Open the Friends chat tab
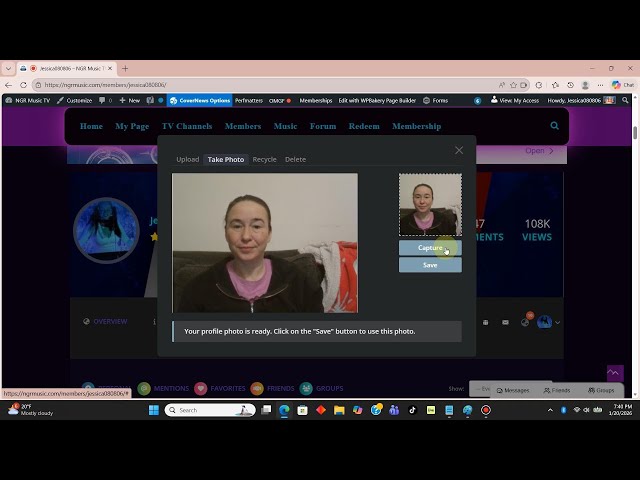Screen dimensions: 640x480 tap(557, 390)
